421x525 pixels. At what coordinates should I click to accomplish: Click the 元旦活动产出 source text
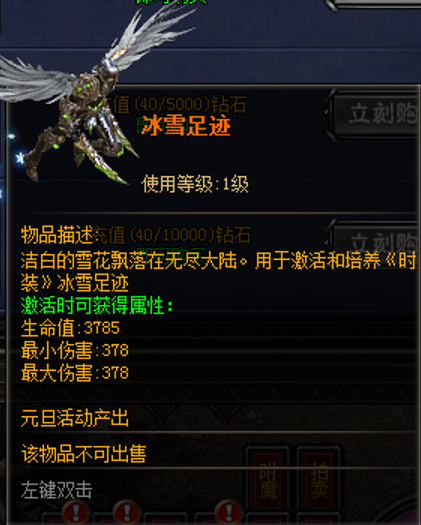[75, 418]
